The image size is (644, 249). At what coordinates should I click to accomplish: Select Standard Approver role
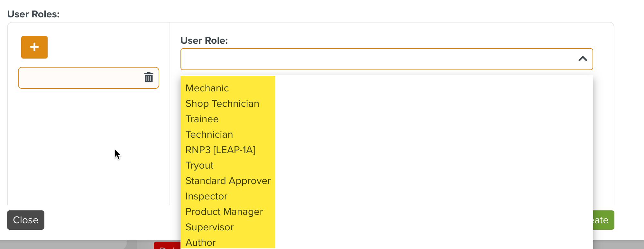tap(228, 180)
